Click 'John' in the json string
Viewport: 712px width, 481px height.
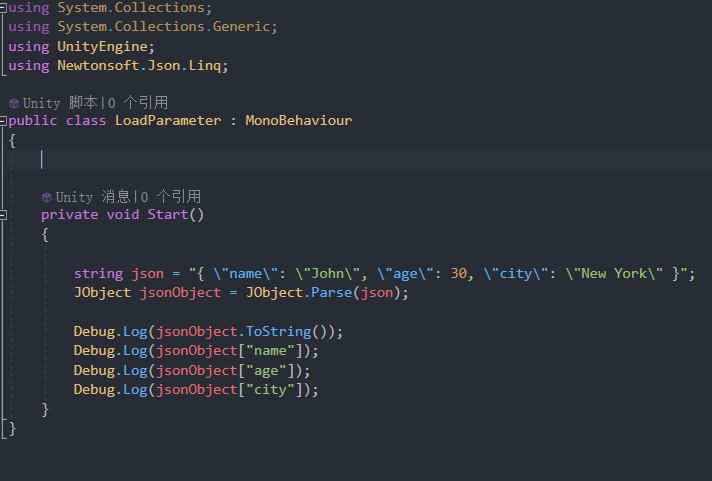(327, 273)
